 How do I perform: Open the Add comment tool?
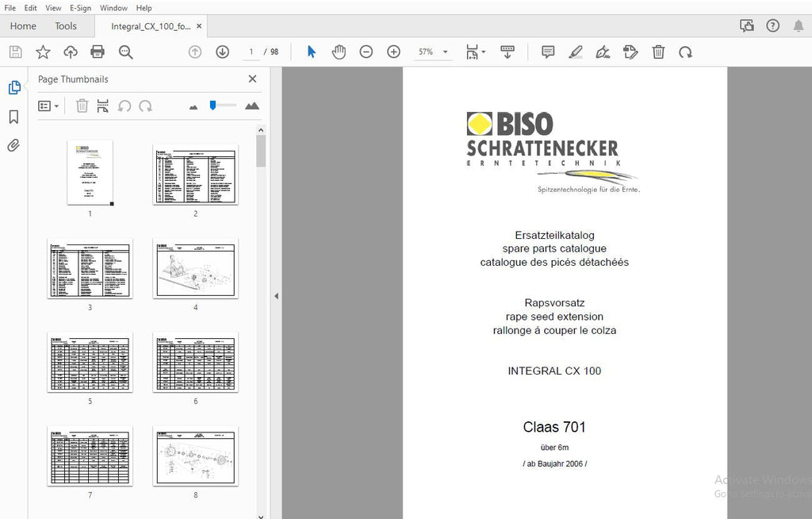tap(548, 52)
